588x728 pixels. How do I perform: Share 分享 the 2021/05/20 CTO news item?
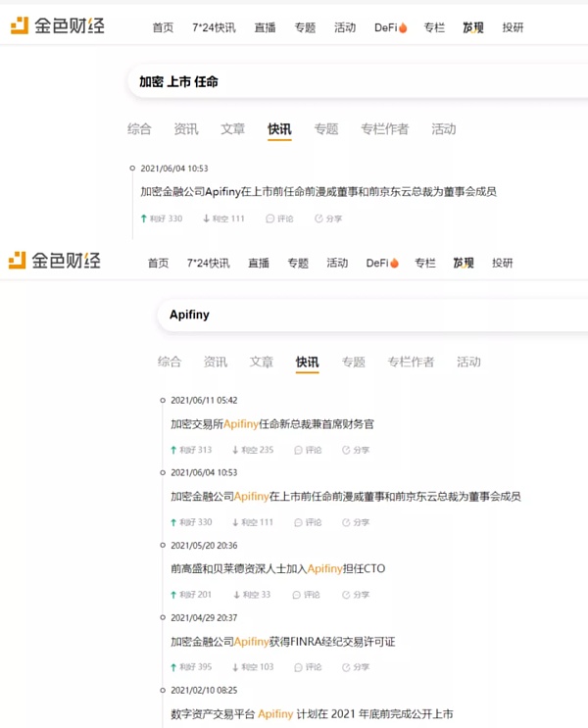355,595
